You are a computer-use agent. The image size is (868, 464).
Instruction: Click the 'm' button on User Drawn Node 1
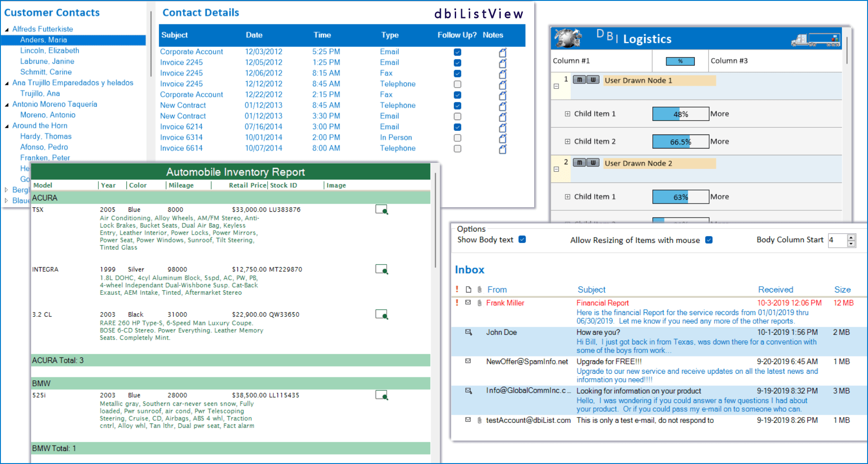point(579,79)
